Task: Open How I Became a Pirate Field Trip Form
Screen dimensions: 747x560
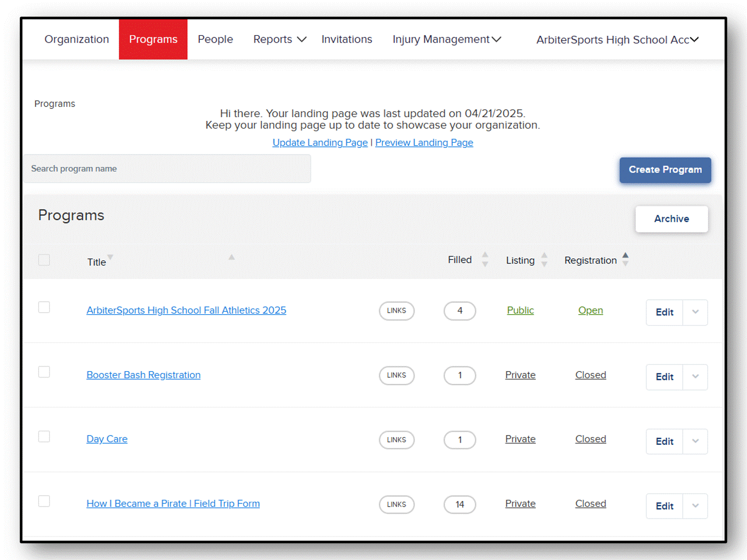Action: click(173, 503)
